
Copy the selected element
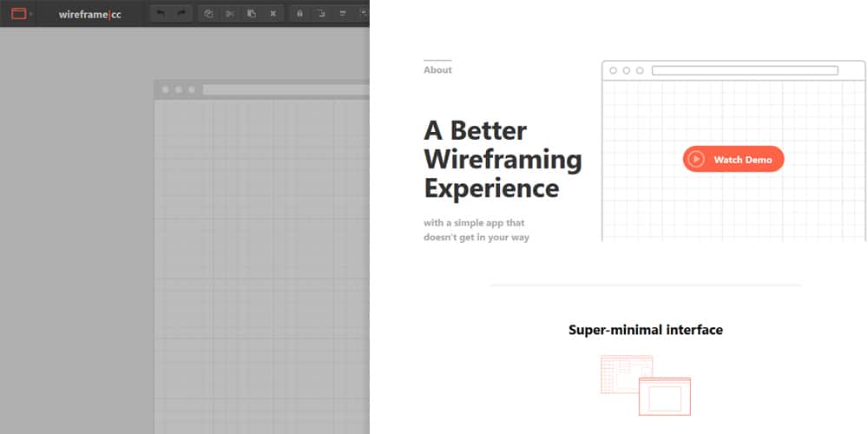(x=208, y=13)
